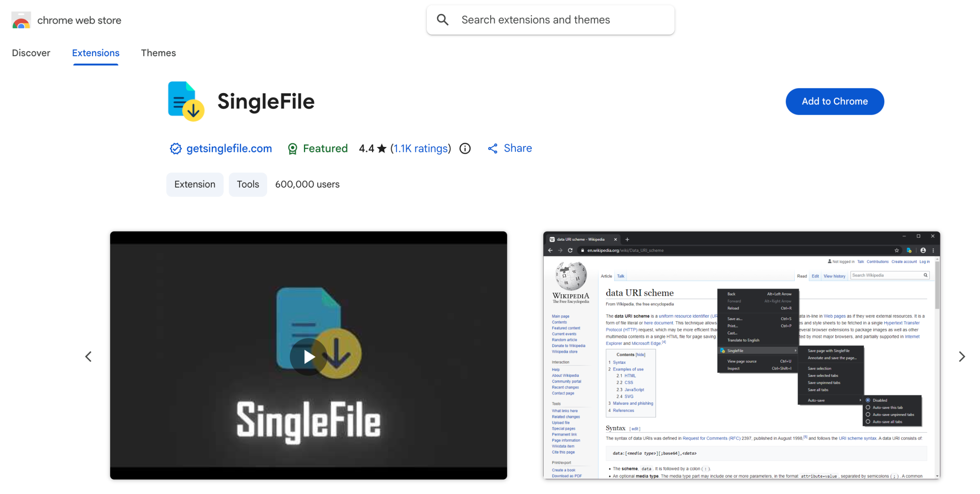This screenshot has height=494, width=980.
Task: Click the SingleFile heading text
Action: (266, 101)
